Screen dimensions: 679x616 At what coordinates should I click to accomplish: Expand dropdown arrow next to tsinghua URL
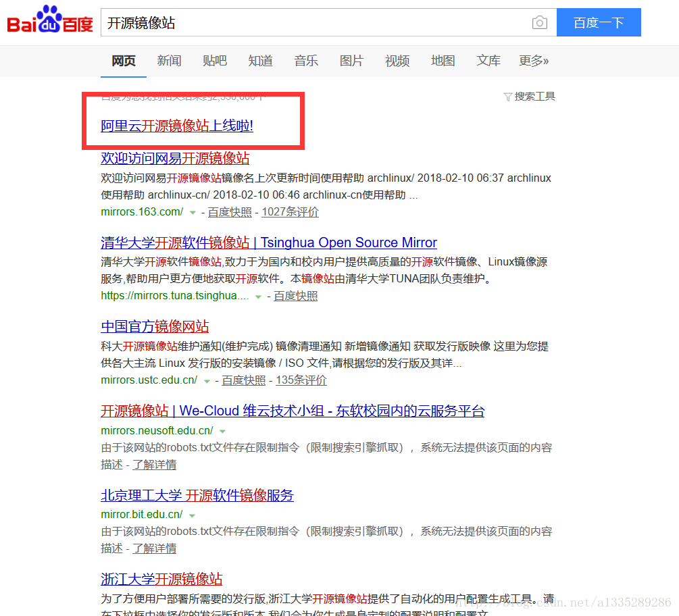tap(259, 297)
